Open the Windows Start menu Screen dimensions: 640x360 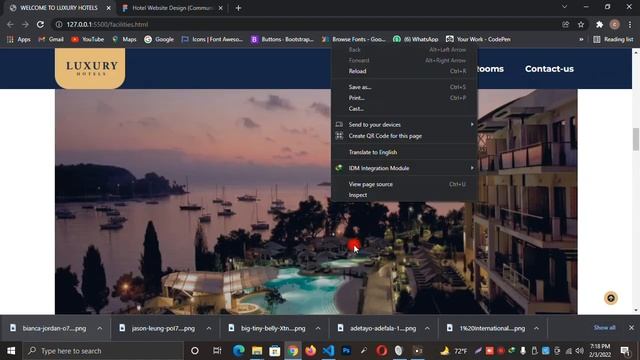(x=11, y=351)
